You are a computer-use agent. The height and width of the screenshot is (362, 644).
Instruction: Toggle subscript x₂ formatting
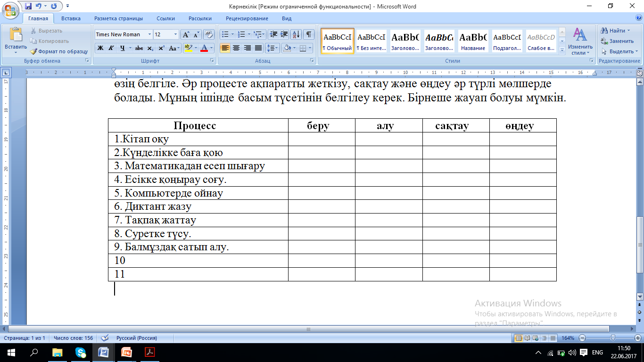150,48
